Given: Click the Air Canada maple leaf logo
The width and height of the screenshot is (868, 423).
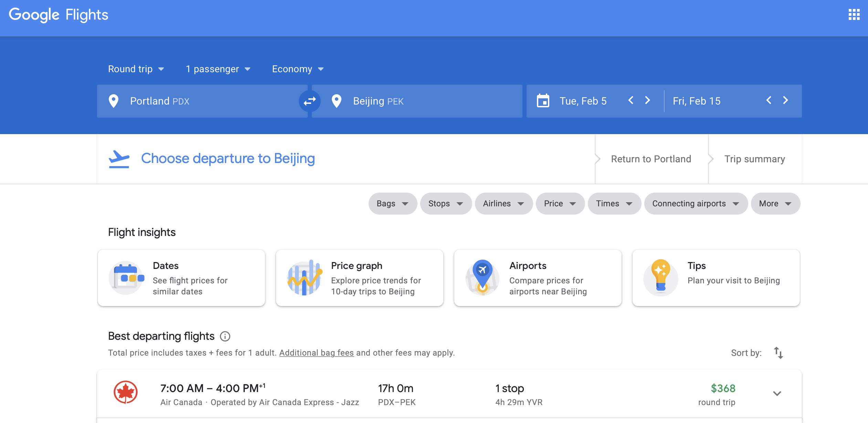Looking at the screenshot, I should click(x=126, y=392).
